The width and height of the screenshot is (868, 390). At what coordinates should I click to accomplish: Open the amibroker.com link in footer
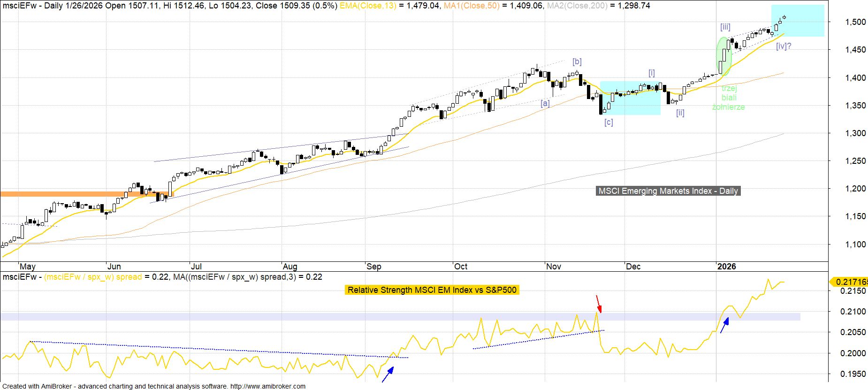(x=267, y=386)
